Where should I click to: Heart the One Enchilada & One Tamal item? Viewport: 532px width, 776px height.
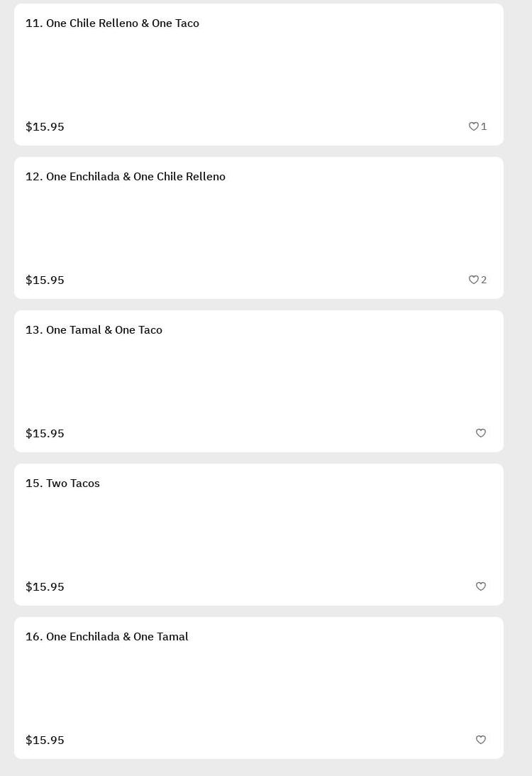[x=481, y=740]
